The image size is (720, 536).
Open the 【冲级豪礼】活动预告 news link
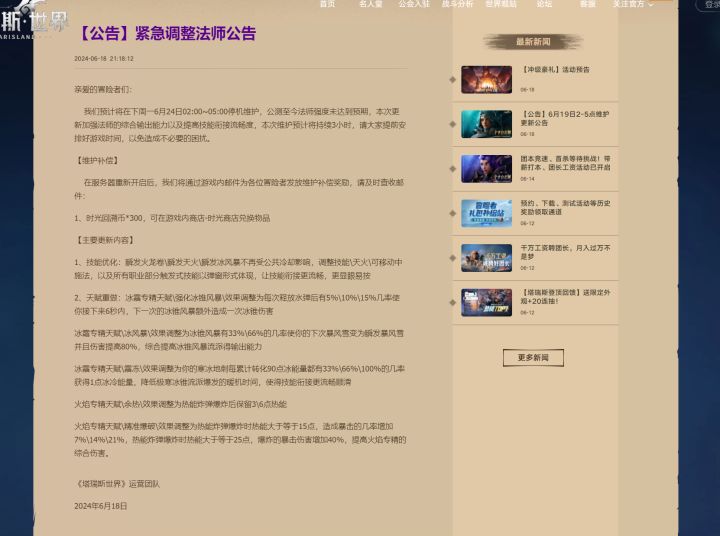coord(556,69)
